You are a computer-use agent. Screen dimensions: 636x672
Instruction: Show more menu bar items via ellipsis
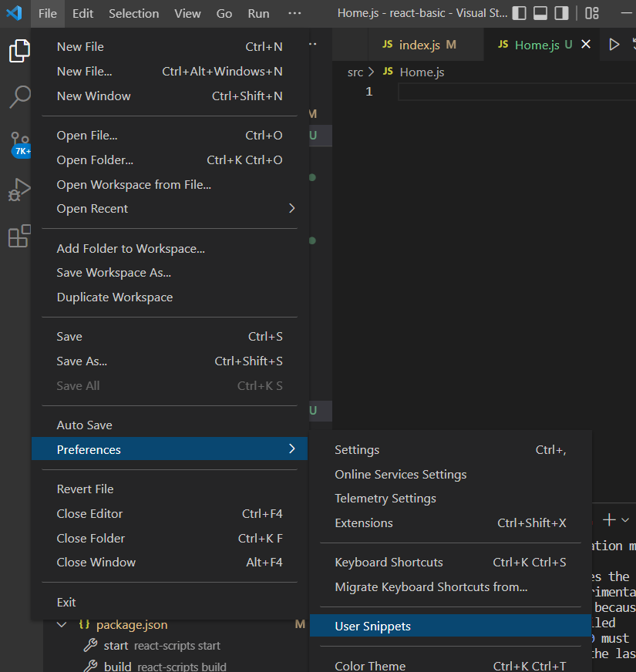[x=294, y=13]
